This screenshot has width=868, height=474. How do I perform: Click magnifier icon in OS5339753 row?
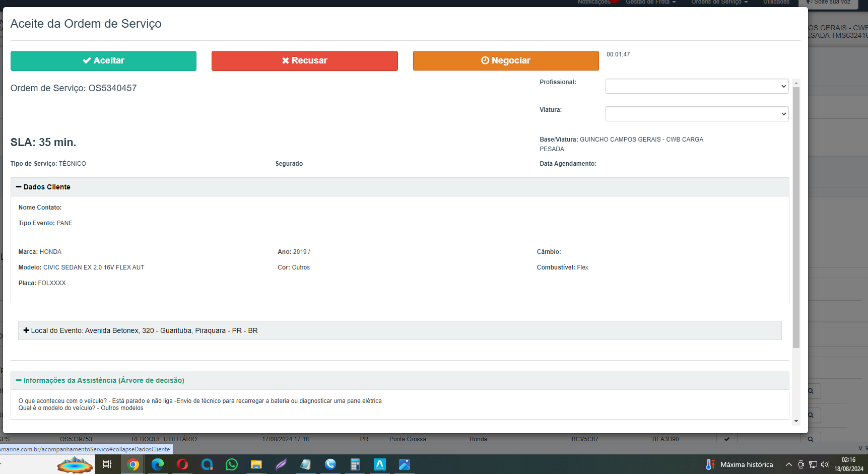pyautogui.click(x=811, y=439)
